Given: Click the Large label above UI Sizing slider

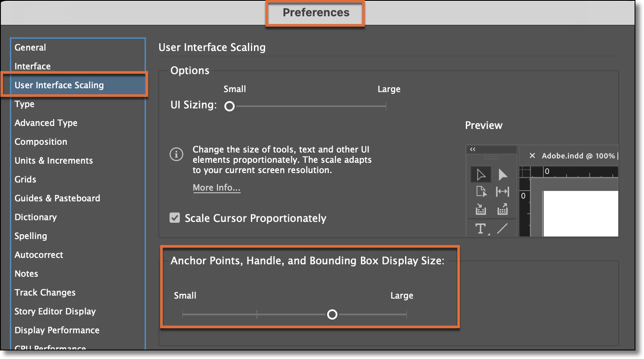Looking at the screenshot, I should (x=389, y=89).
